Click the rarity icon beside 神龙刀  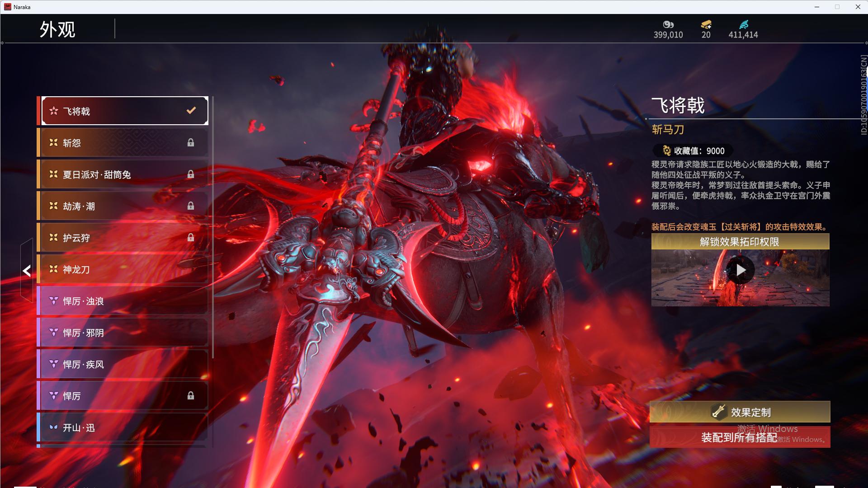pyautogui.click(x=53, y=269)
